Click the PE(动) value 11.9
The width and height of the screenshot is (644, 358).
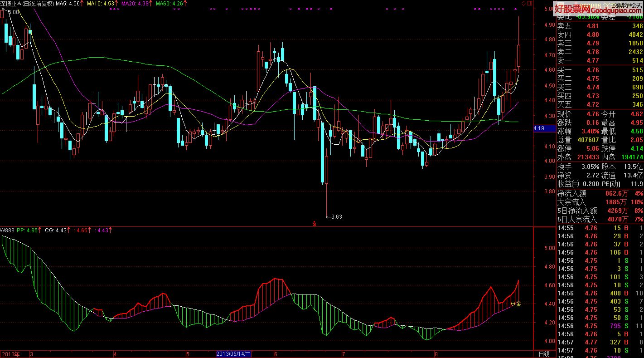coord(636,184)
